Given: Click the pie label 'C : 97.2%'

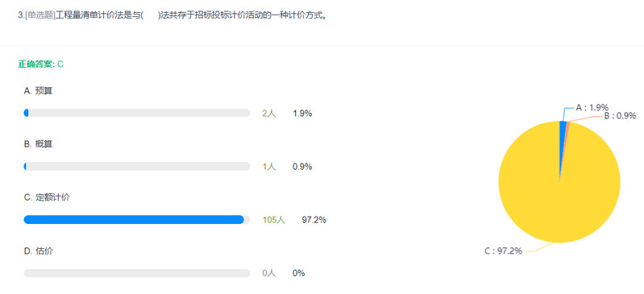Looking at the screenshot, I should point(503,251).
